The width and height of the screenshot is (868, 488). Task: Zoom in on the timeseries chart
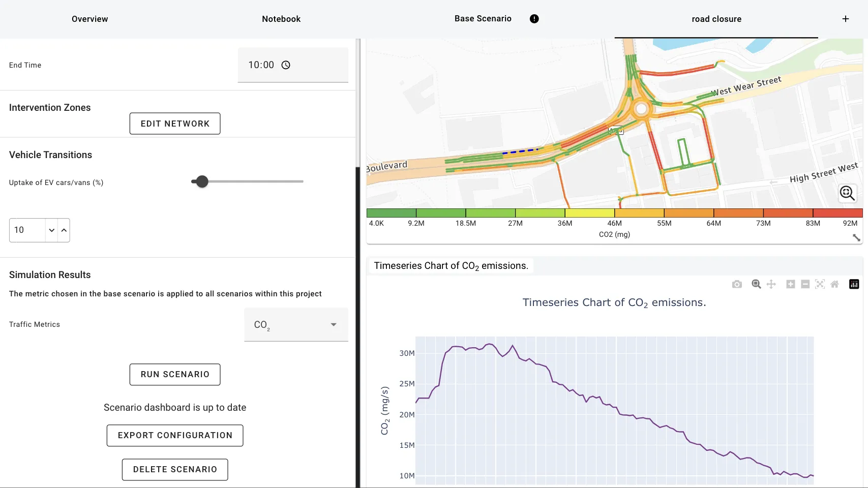tap(791, 284)
